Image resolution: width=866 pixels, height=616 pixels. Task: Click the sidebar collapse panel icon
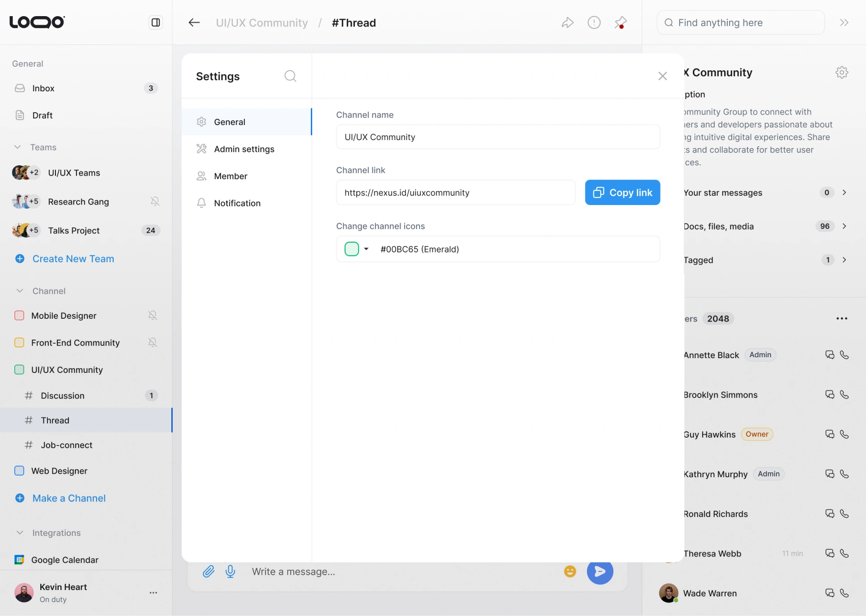155,22
